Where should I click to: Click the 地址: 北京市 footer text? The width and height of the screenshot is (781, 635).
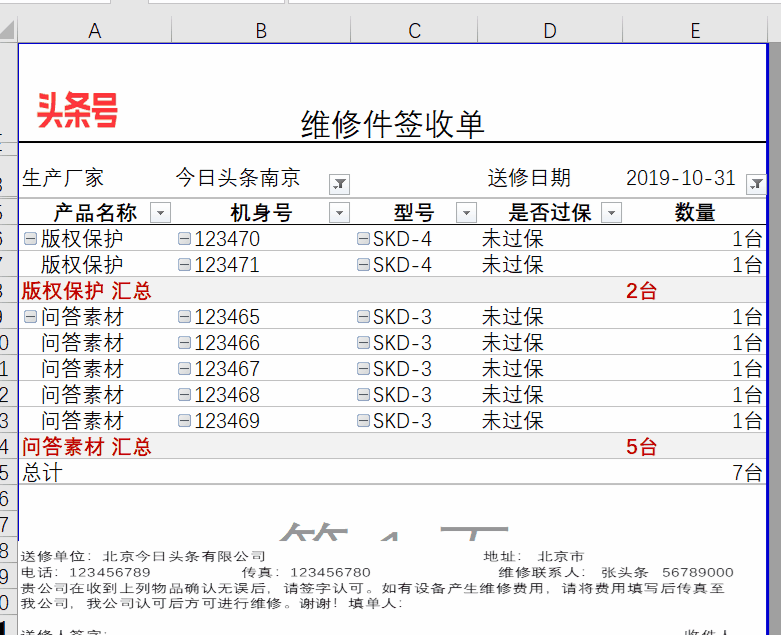click(x=534, y=556)
